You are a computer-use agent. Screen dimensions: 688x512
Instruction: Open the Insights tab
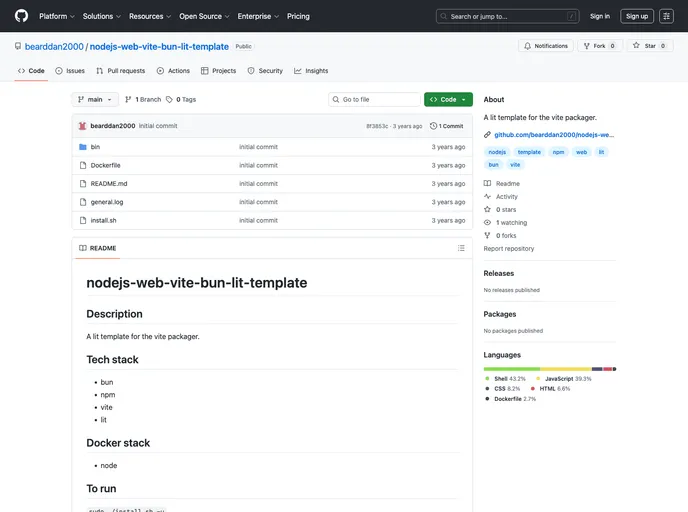tap(311, 71)
